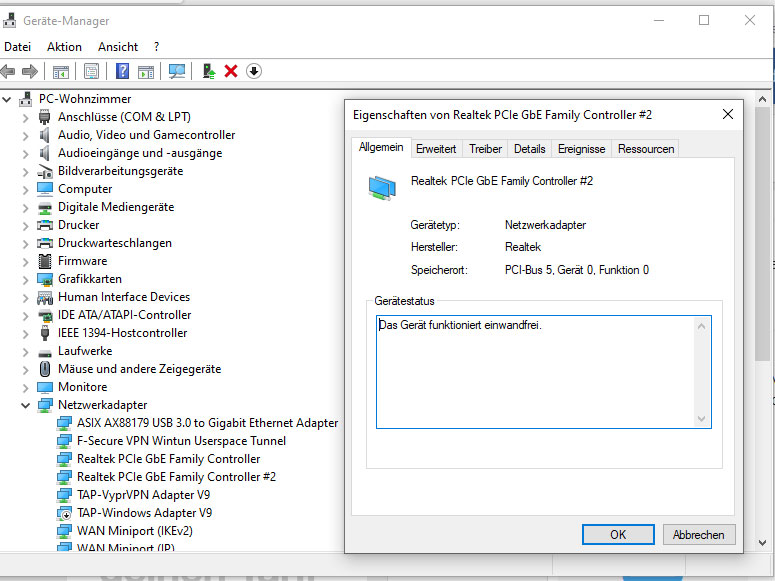Screen dimensions: 775x581
Task: Click the network adapter icon in properties dialog
Action: tap(382, 188)
